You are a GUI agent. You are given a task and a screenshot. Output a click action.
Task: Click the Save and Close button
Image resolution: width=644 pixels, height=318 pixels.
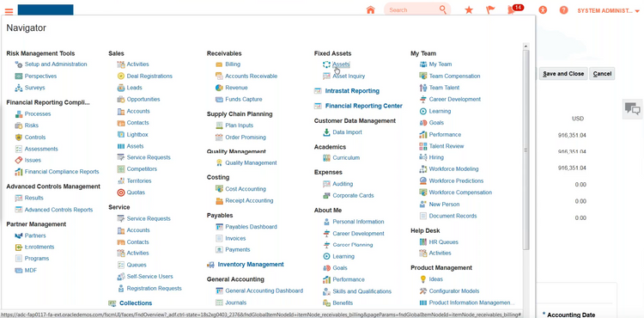pyautogui.click(x=563, y=74)
